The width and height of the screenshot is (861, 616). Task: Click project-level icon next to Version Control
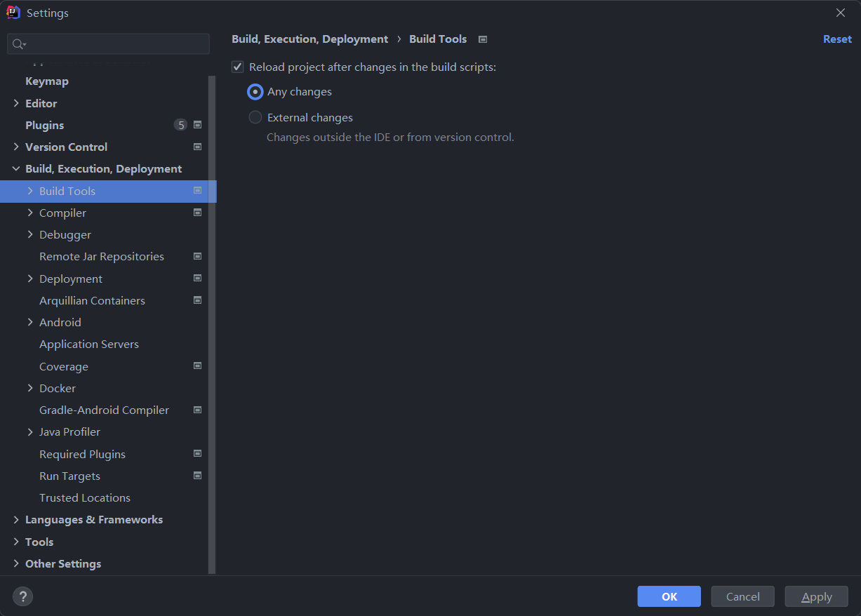coord(198,147)
